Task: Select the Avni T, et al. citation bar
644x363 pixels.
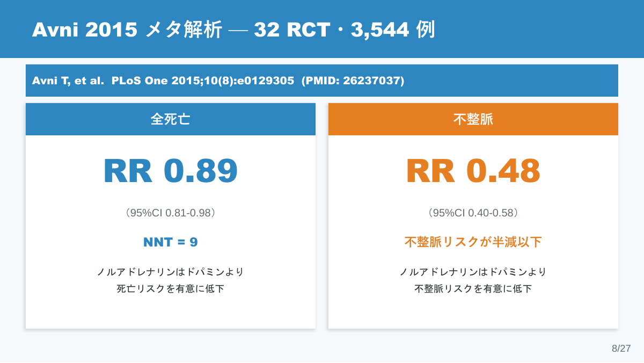Action: point(322,81)
